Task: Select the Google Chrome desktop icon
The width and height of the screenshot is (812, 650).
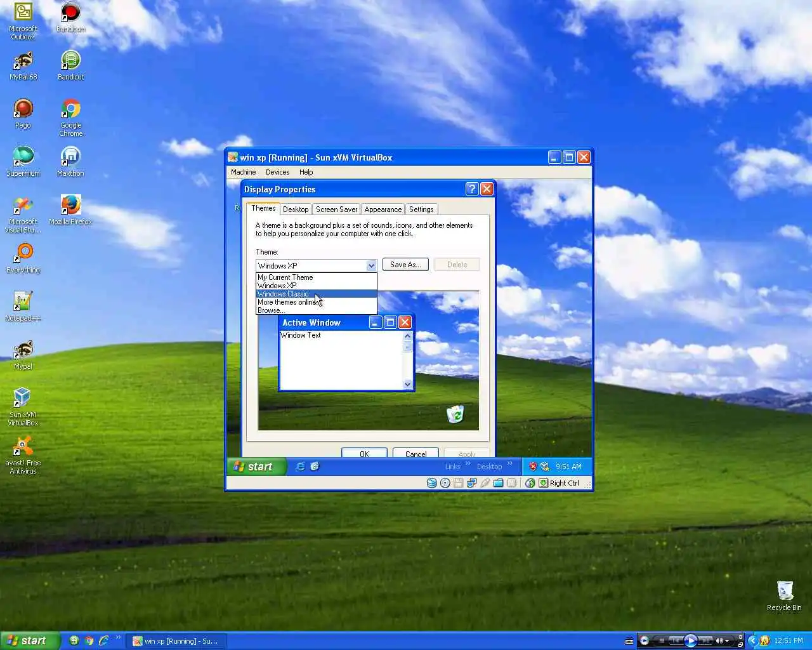Action: (70, 118)
